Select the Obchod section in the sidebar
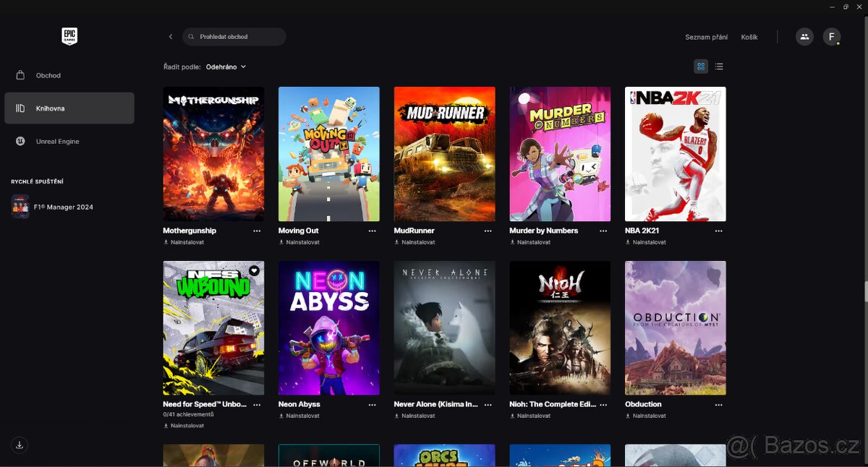 [x=48, y=75]
